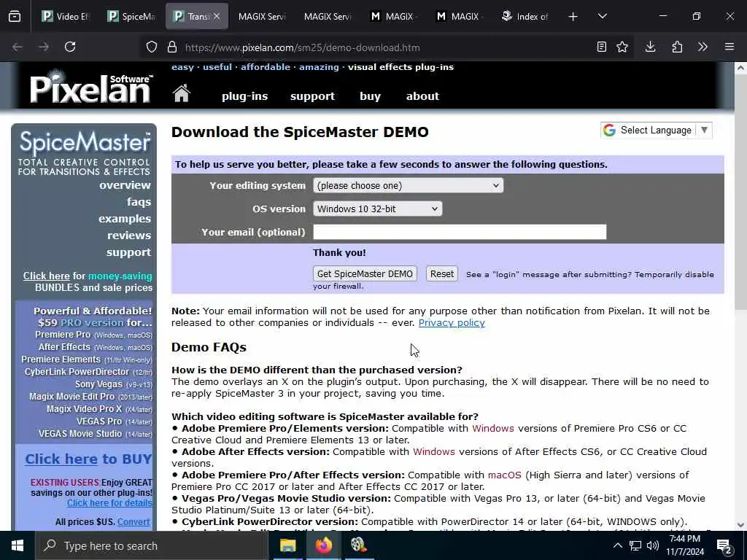Go forward with the browser forward arrow
The height and width of the screenshot is (560, 747).
[x=43, y=47]
